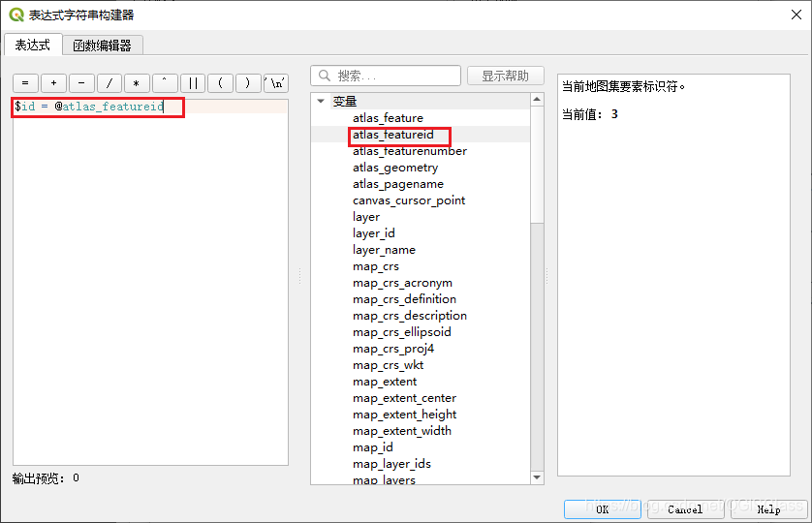Click the QGIS logo in title bar

(x=16, y=15)
